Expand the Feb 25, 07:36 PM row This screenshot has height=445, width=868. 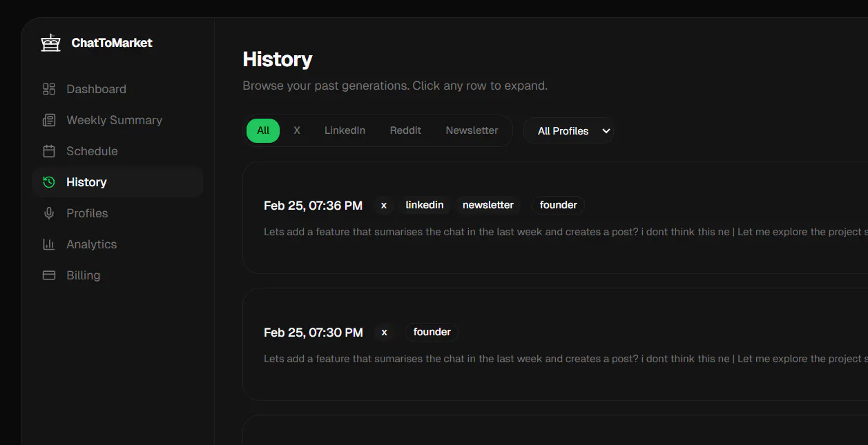point(555,217)
